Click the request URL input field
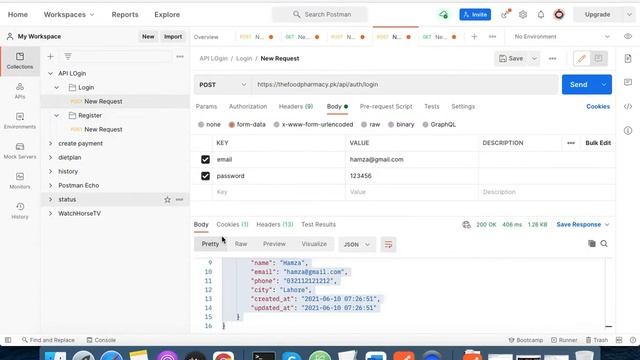 pyautogui.click(x=405, y=84)
